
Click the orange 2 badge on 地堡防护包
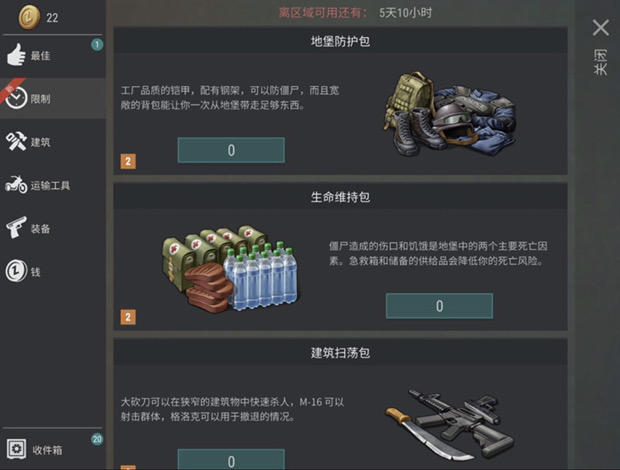(128, 161)
